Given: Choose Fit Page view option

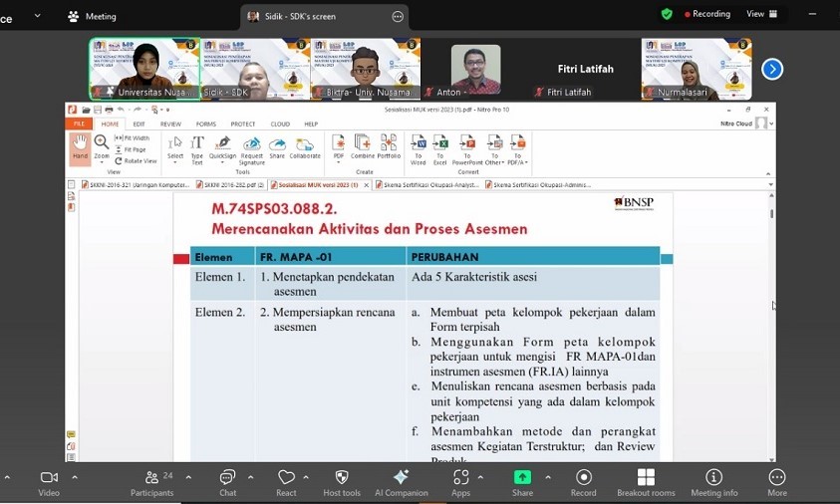Looking at the screenshot, I should (131, 149).
